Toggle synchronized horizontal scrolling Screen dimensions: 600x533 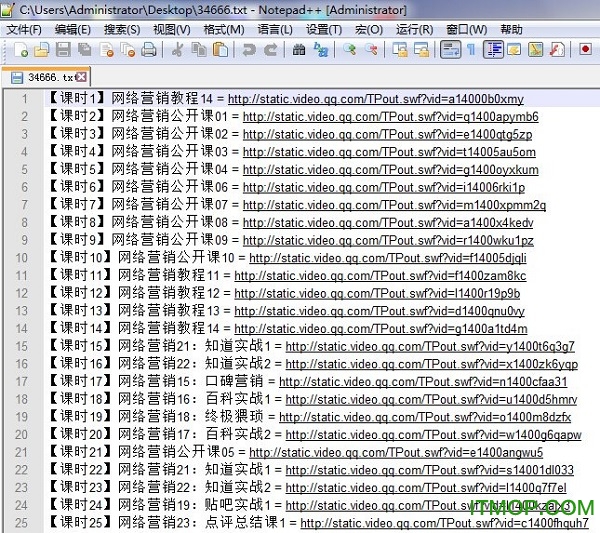(421, 50)
